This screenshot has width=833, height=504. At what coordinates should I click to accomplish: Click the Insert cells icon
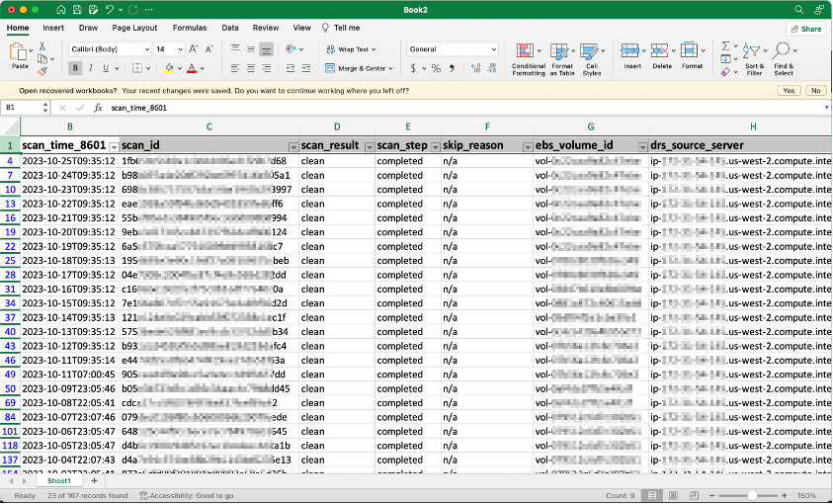(631, 51)
